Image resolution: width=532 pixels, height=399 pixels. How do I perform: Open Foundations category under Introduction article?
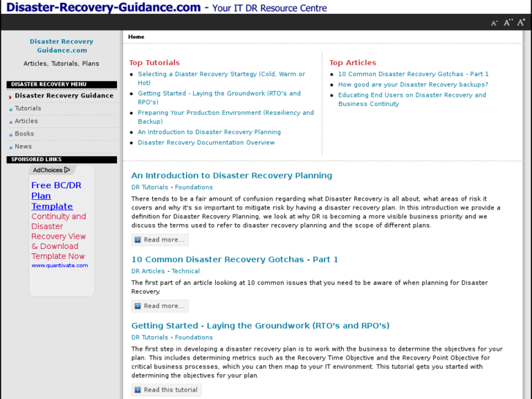click(194, 187)
